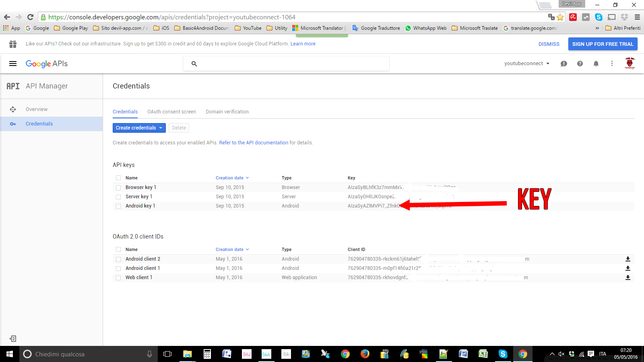The image size is (644, 362).
Task: Open the three-dot more options menu
Action: coord(612,64)
